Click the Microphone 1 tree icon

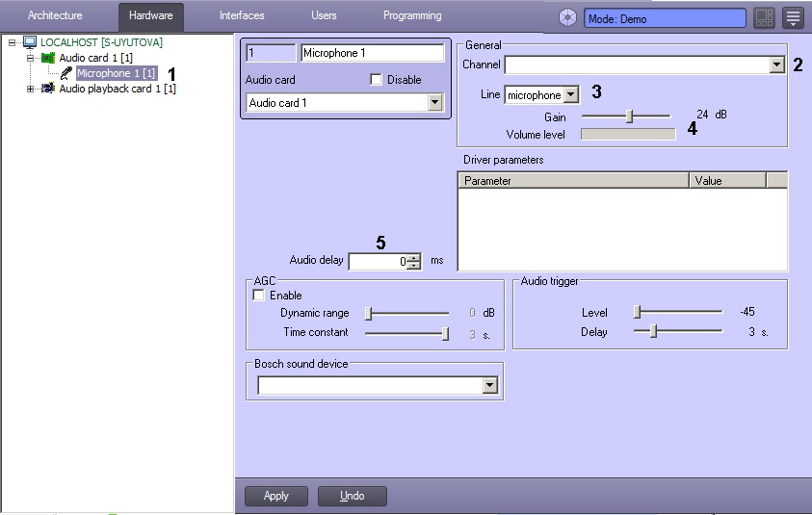pyautogui.click(x=66, y=73)
